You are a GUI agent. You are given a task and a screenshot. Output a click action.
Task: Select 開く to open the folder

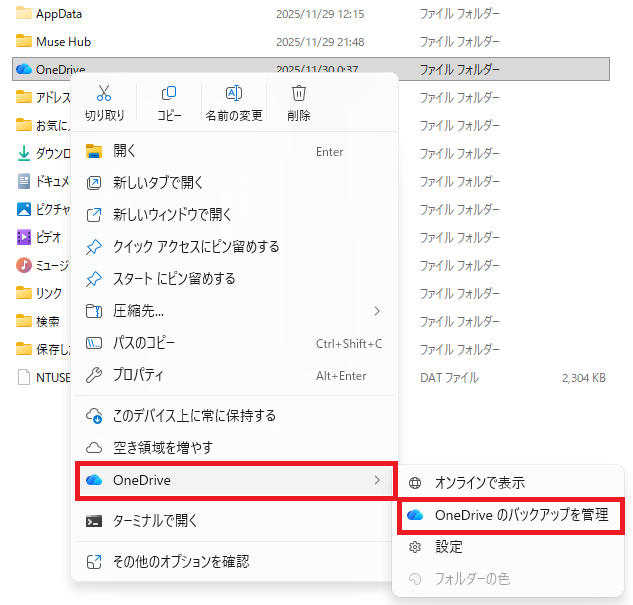coord(125,151)
